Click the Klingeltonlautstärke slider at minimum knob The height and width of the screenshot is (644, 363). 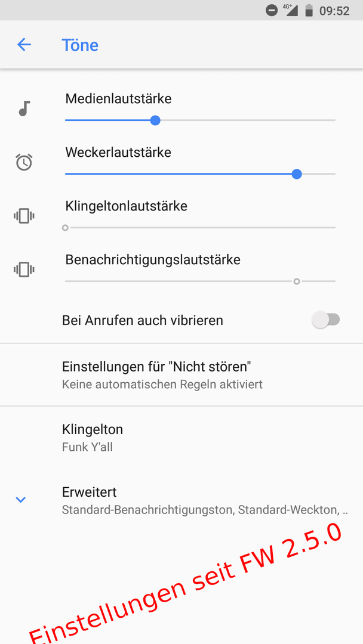pyautogui.click(x=65, y=228)
